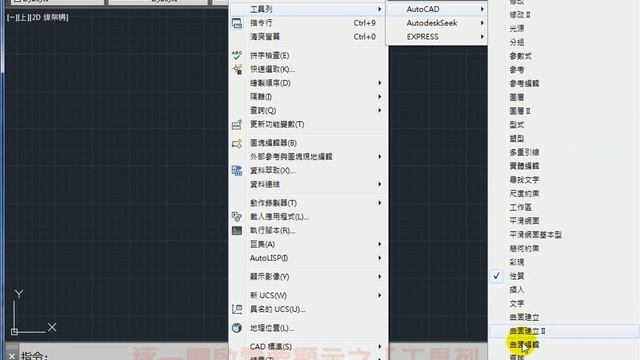The image size is (640, 360).
Task: Click the 資料萃取 data extraction icon
Action: (237, 171)
